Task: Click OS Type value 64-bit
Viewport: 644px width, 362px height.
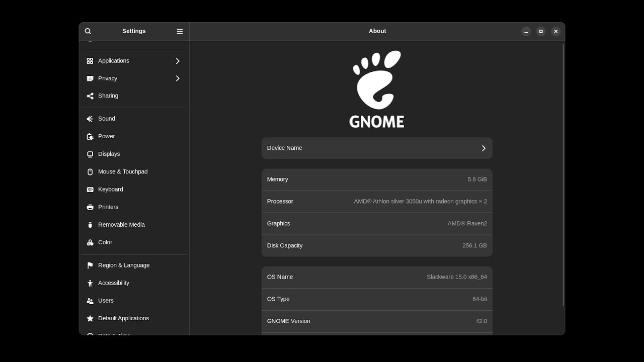Action: pos(479,299)
